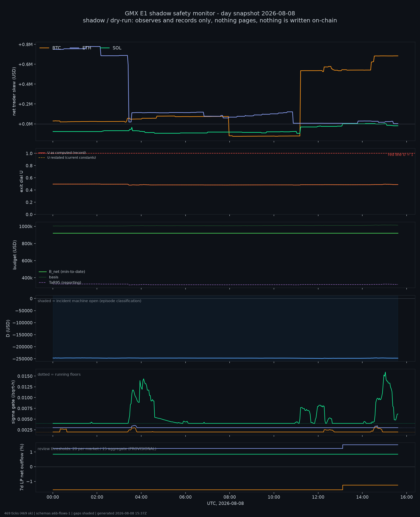Click the "0.0075" sigma axis tick

click(x=25, y=408)
